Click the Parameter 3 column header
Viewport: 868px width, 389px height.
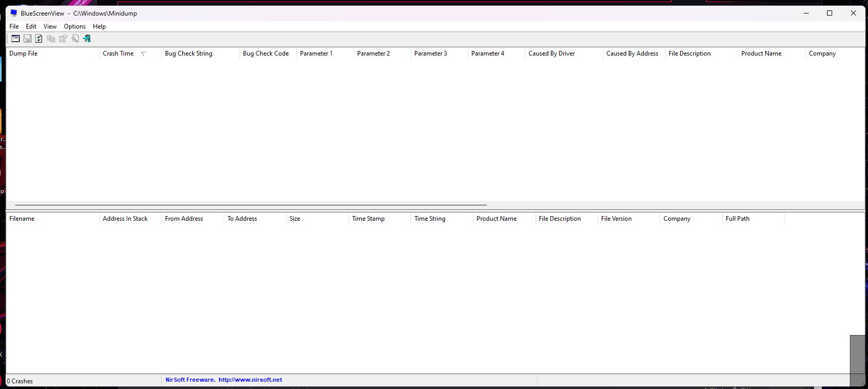click(439, 53)
